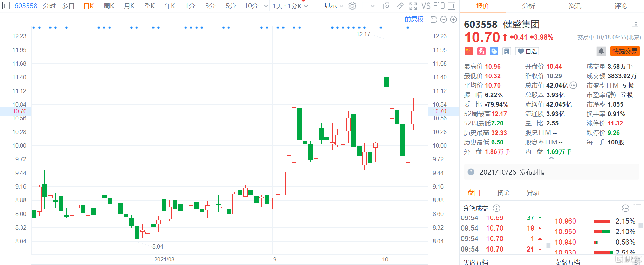Open the 资金 tab
The width and height of the screenshot is (644, 265).
click(x=503, y=193)
